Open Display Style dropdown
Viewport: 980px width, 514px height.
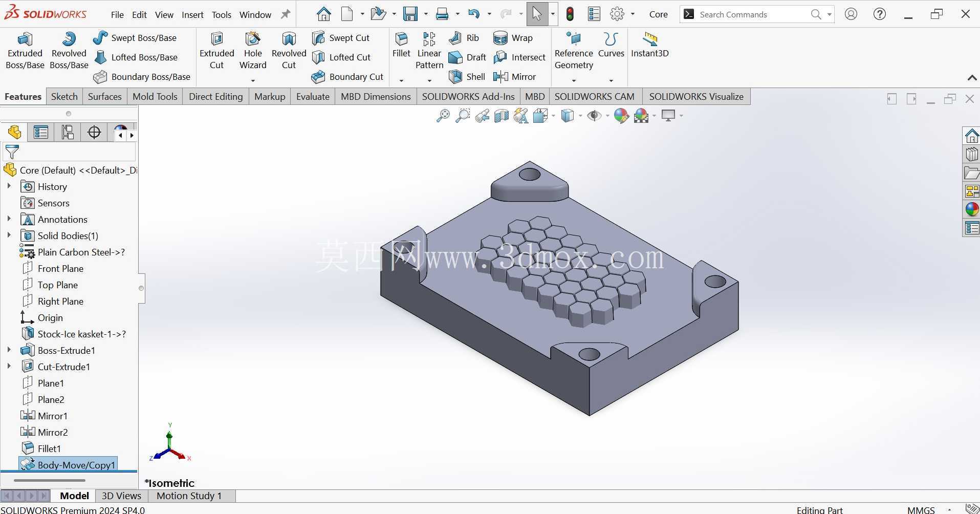pyautogui.click(x=580, y=116)
